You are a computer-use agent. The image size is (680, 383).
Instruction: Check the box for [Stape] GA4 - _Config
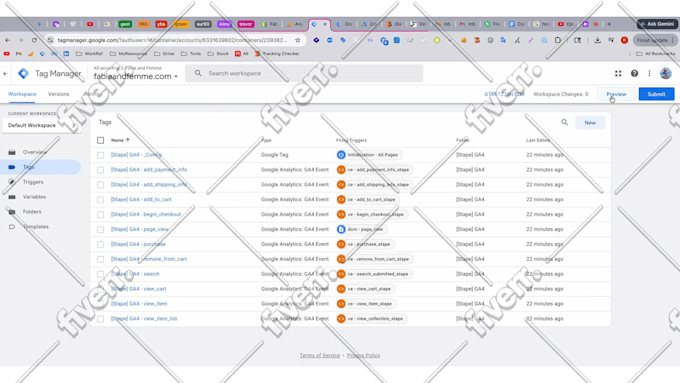point(101,155)
